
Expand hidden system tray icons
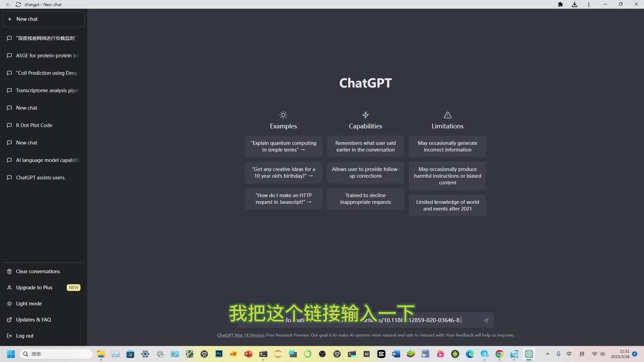click(547, 354)
